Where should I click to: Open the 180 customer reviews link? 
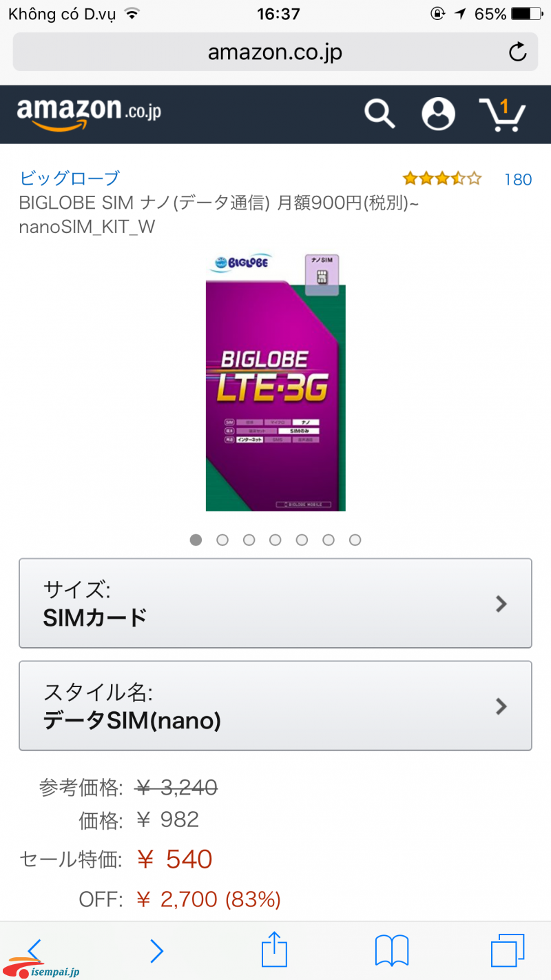[518, 179]
